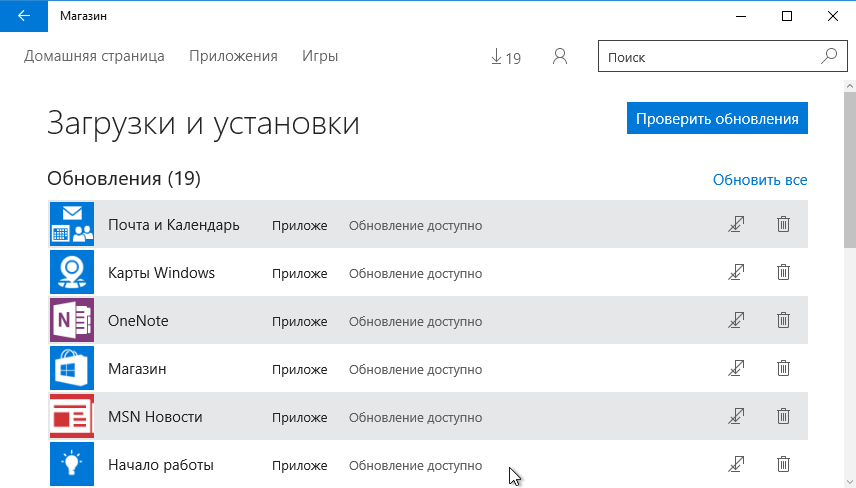
Task: Start download for Почта и Календарь
Action: [x=737, y=225]
